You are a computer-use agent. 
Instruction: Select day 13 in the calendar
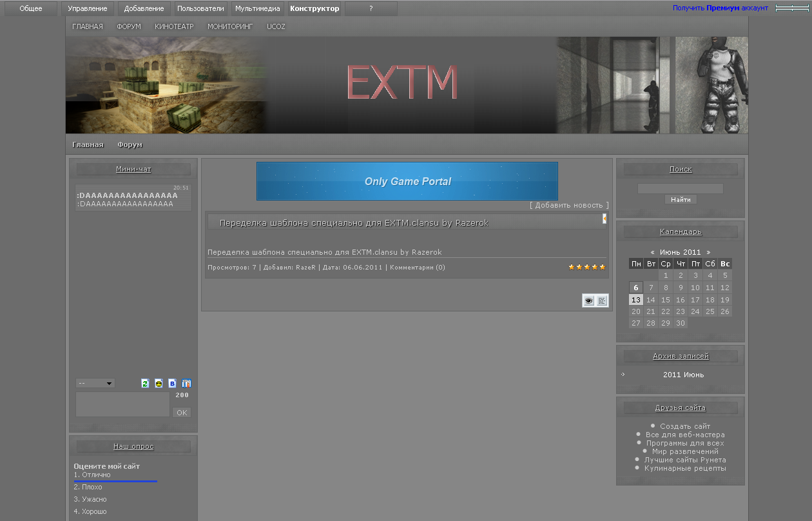click(x=636, y=300)
